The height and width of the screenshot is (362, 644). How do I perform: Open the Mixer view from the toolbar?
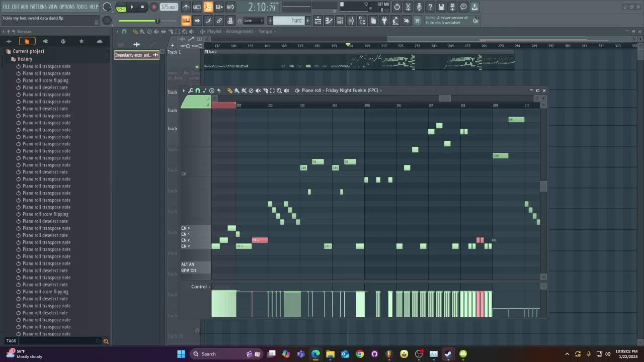click(351, 21)
